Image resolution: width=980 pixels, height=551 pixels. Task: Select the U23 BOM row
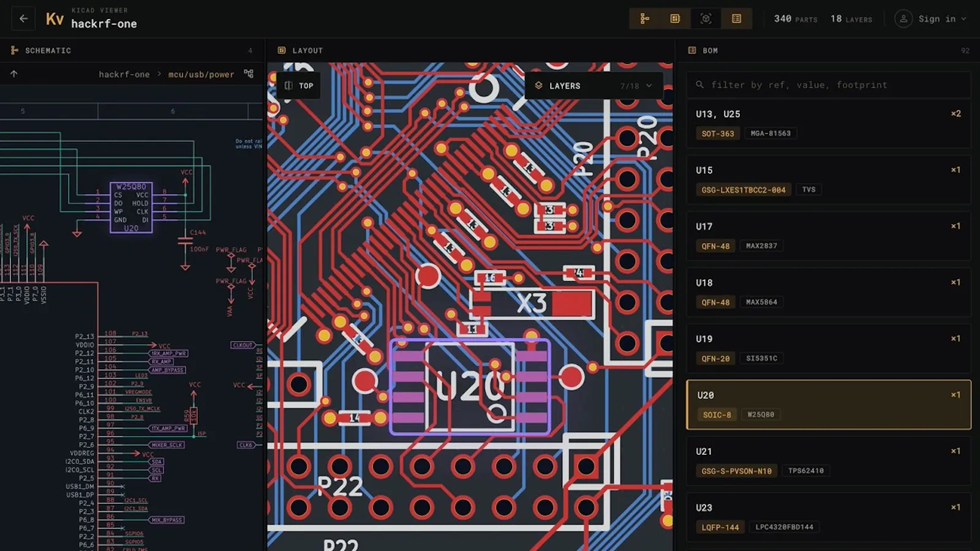click(x=829, y=517)
